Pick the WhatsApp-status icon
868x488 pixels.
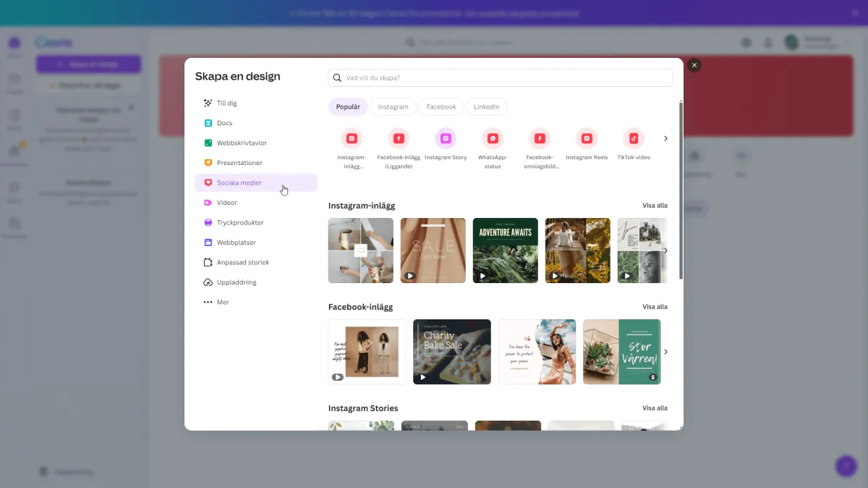493,138
